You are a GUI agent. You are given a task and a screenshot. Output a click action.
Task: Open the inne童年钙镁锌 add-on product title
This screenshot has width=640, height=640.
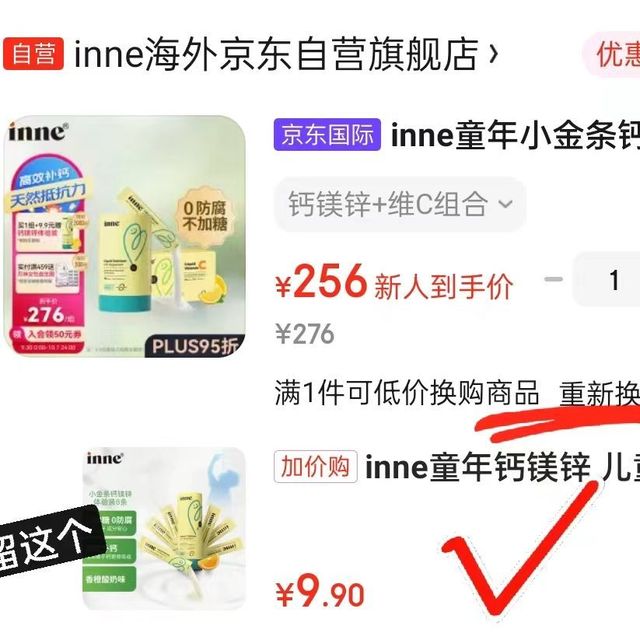[x=502, y=467]
